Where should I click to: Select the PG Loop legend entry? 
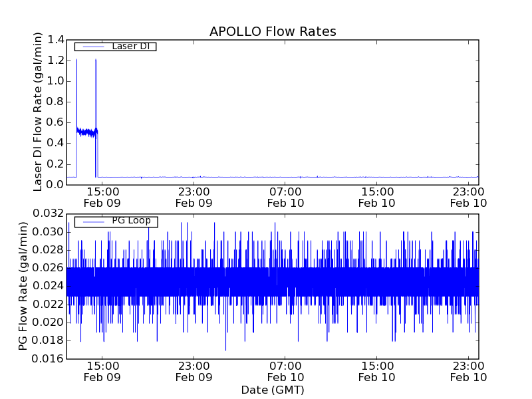click(116, 221)
